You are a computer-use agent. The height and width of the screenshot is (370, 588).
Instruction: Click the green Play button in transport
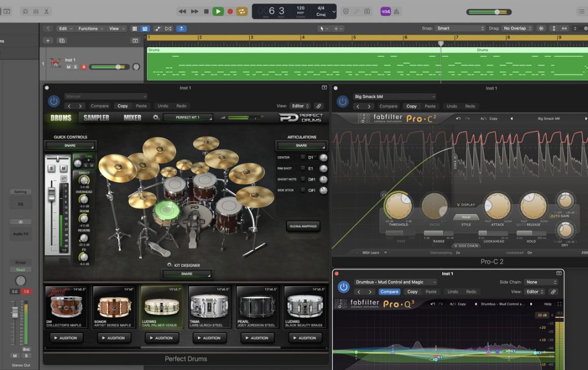[218, 11]
